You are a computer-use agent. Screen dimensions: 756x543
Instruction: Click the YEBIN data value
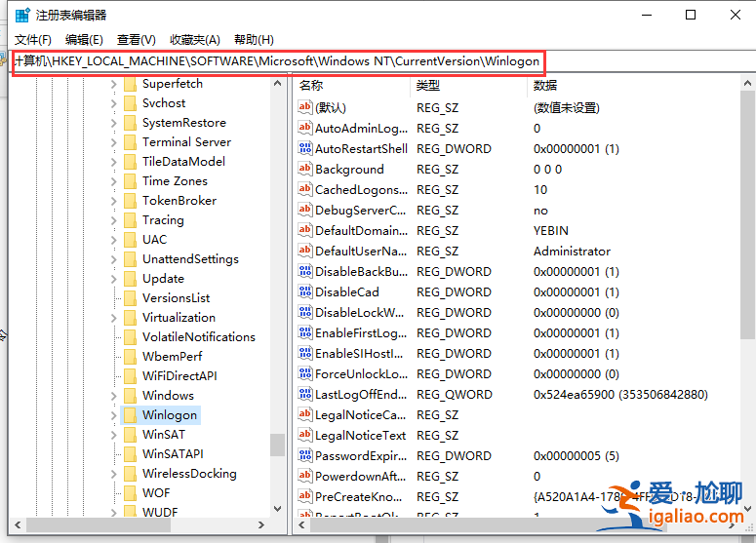pos(550,231)
